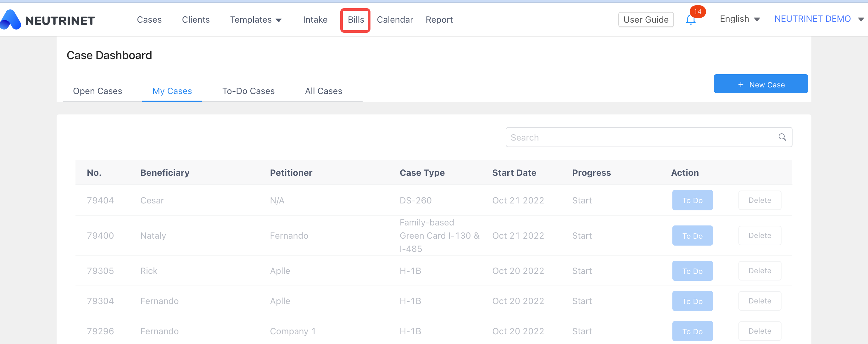Open the Cases menu item
Image resolution: width=868 pixels, height=344 pixels.
tap(149, 19)
